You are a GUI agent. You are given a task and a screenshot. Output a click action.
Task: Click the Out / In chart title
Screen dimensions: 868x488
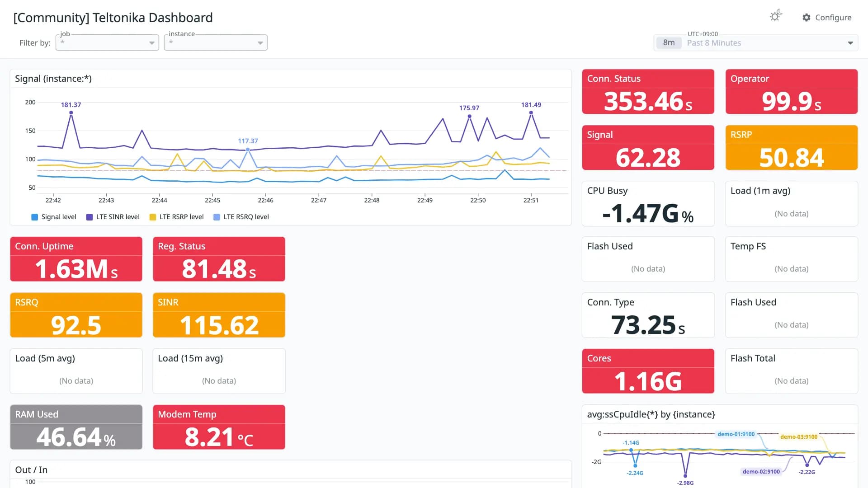click(x=31, y=470)
